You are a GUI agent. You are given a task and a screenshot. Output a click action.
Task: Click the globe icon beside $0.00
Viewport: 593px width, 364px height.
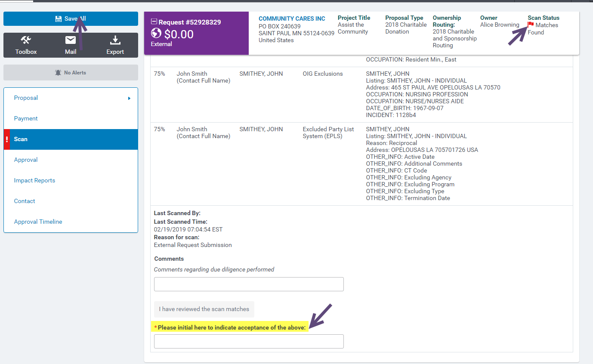coord(156,34)
